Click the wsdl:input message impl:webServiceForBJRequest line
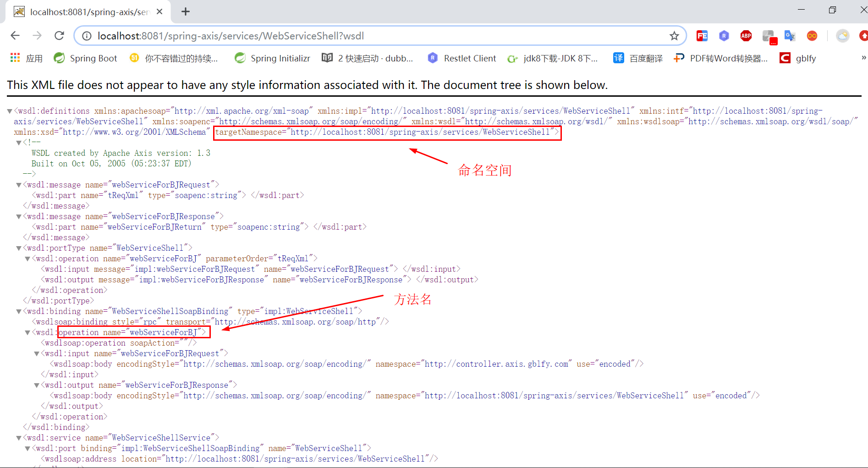The image size is (868, 468). pyautogui.click(x=251, y=269)
